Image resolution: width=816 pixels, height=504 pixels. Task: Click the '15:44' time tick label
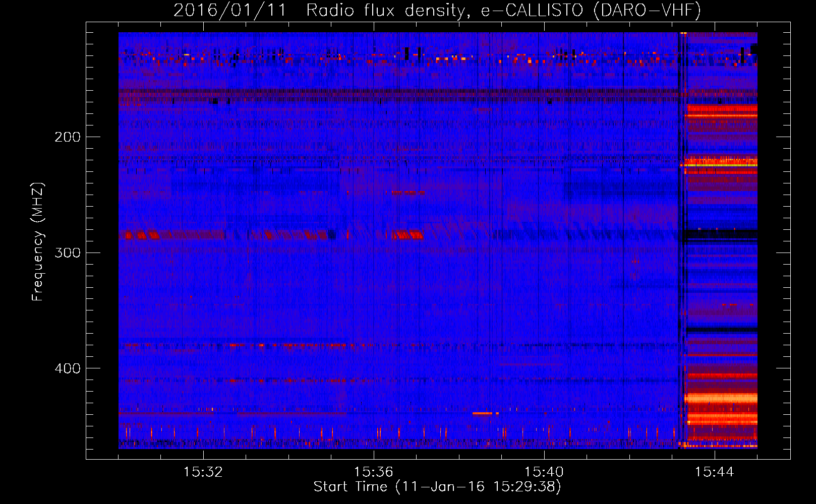(x=714, y=472)
